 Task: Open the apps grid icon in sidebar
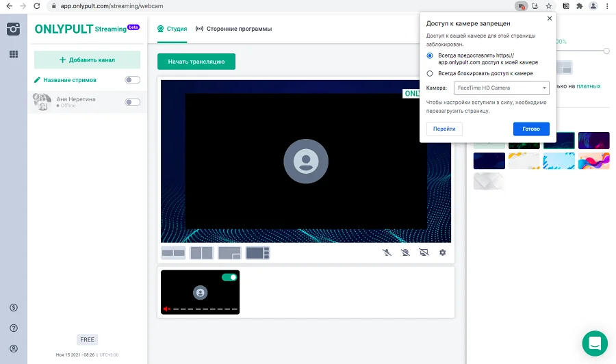tap(13, 54)
